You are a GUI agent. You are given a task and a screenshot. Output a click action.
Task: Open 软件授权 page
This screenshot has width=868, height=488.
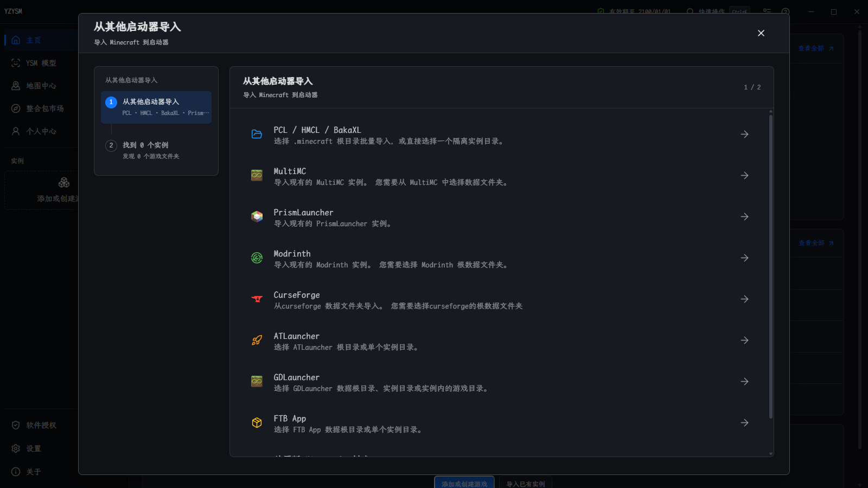point(41,425)
